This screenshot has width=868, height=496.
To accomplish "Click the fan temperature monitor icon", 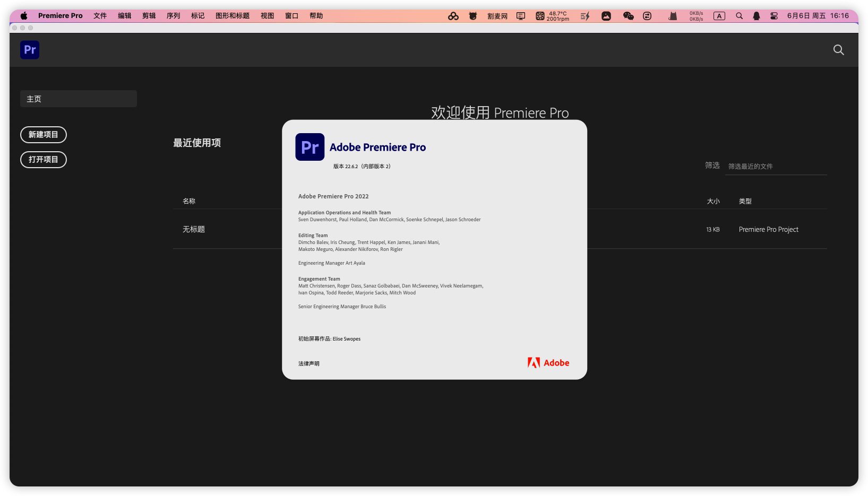I will 540,16.
